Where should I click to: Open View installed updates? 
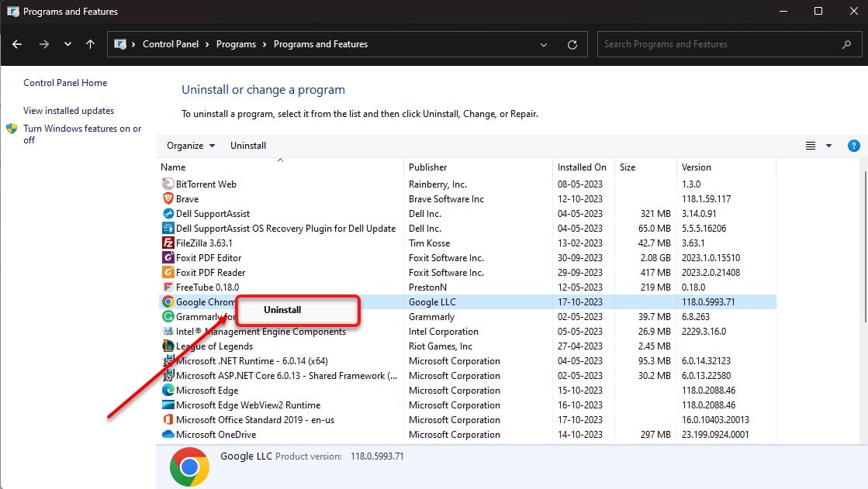[68, 111]
